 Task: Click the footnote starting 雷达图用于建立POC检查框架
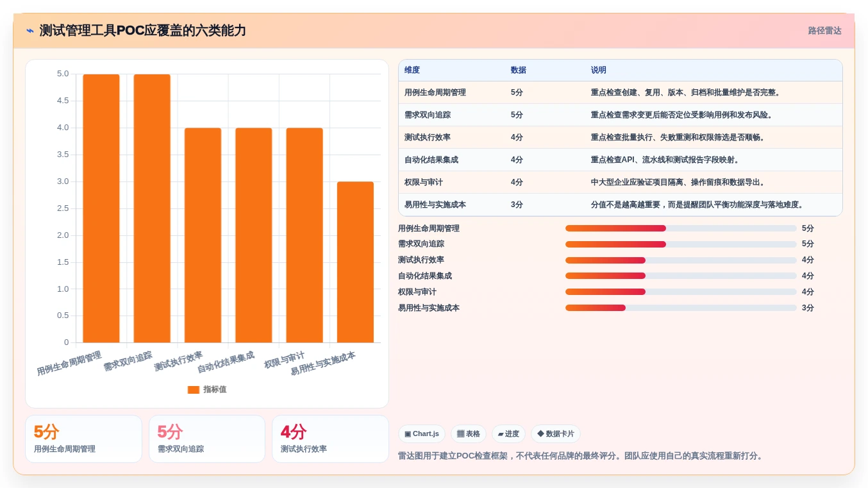(581, 456)
